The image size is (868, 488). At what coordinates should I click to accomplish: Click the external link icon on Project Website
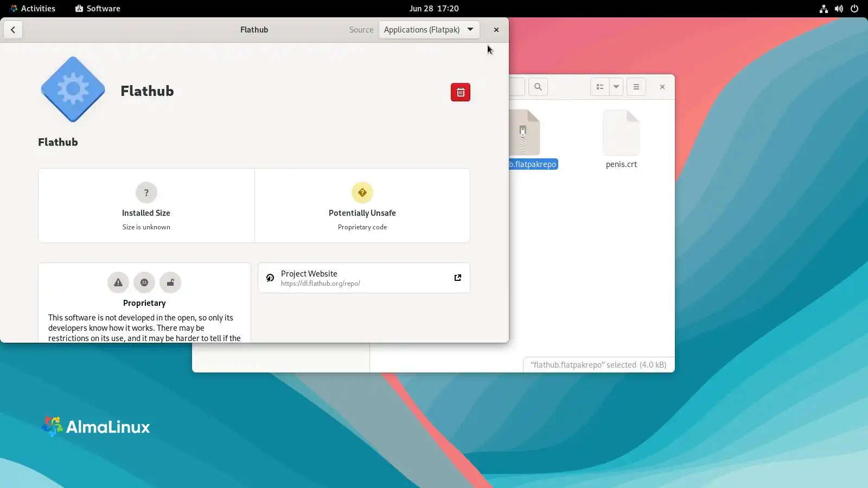(x=458, y=278)
